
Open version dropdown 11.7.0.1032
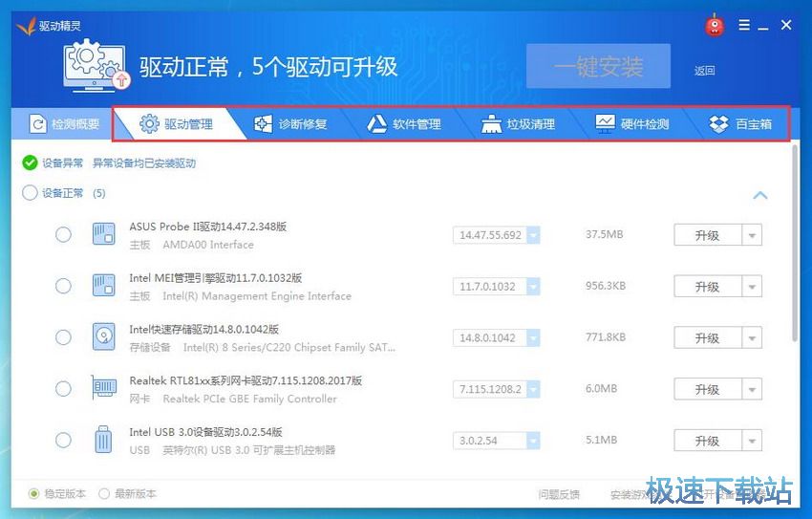point(533,286)
